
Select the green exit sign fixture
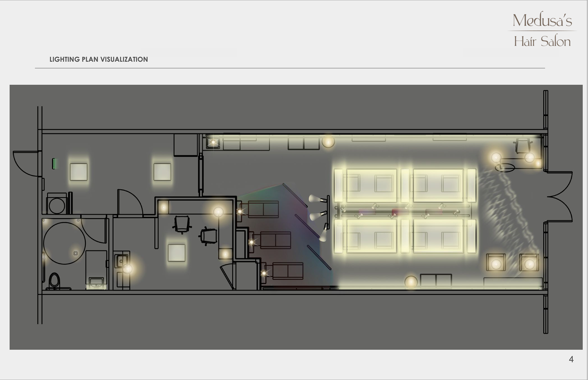[x=54, y=163]
